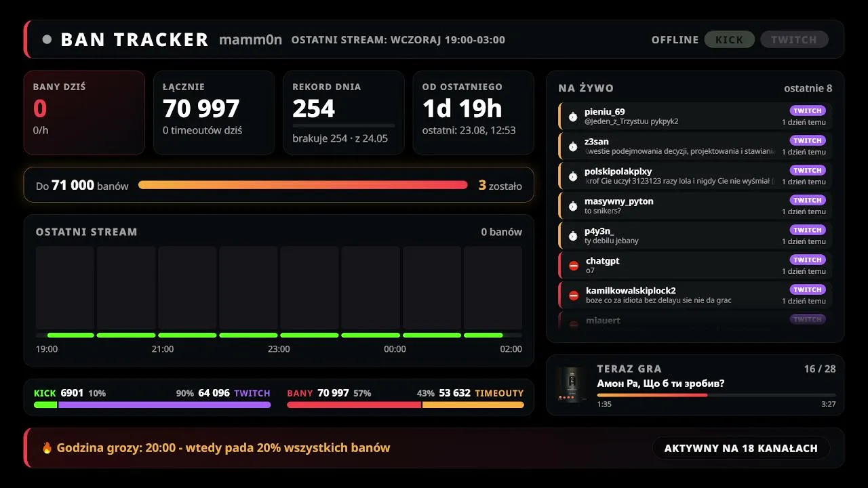Click the NA ŻYWO panel heading
Viewport: 868px width, 488px height.
click(586, 88)
